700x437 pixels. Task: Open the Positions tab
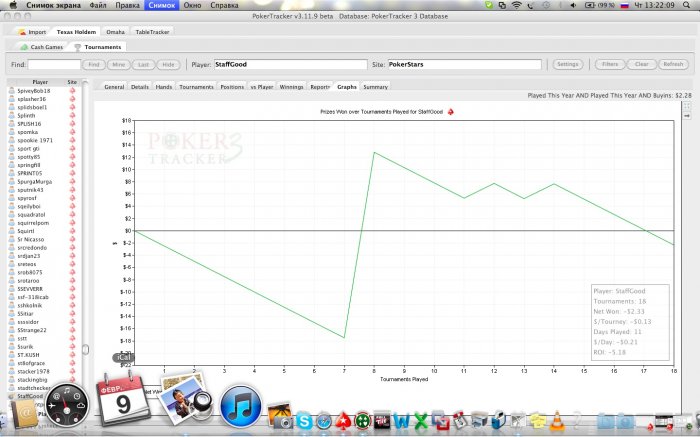pos(232,87)
